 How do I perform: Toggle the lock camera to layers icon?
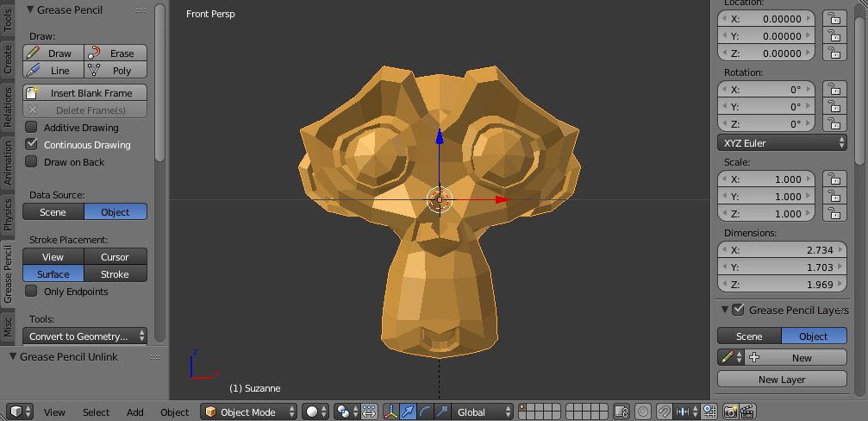pos(621,412)
